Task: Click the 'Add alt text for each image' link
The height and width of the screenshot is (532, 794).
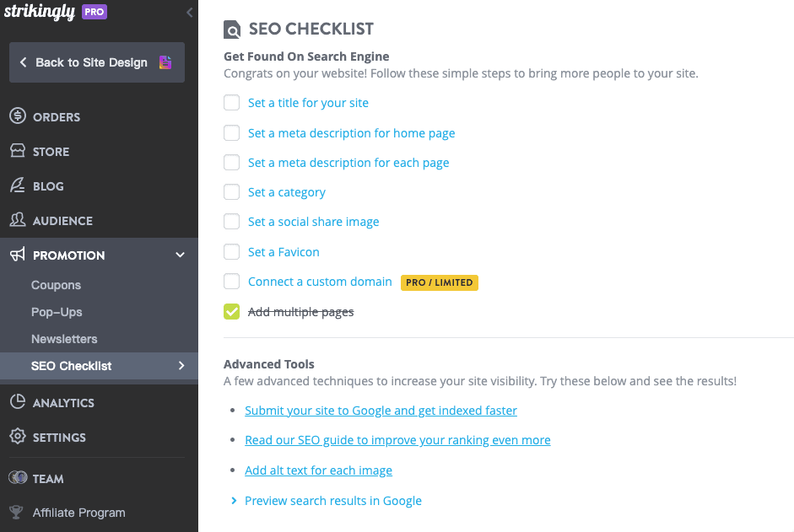Action: coord(318,470)
